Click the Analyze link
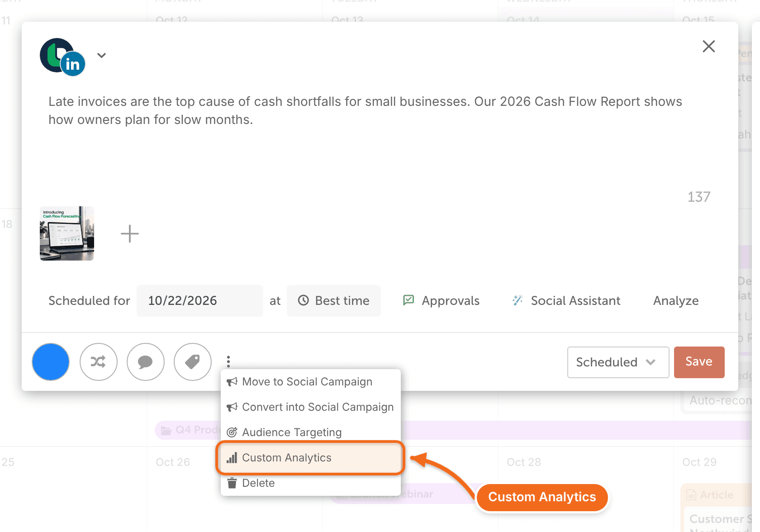Image resolution: width=760 pixels, height=532 pixels. click(x=676, y=301)
